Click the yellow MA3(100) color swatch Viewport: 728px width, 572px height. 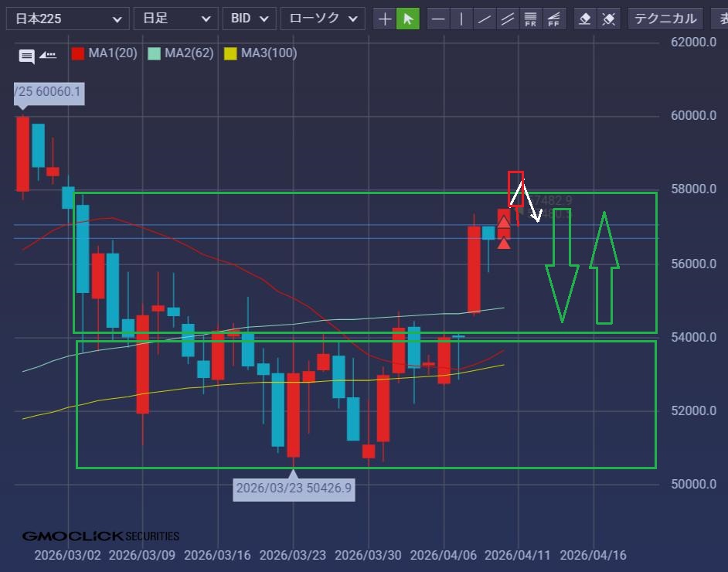tap(230, 53)
